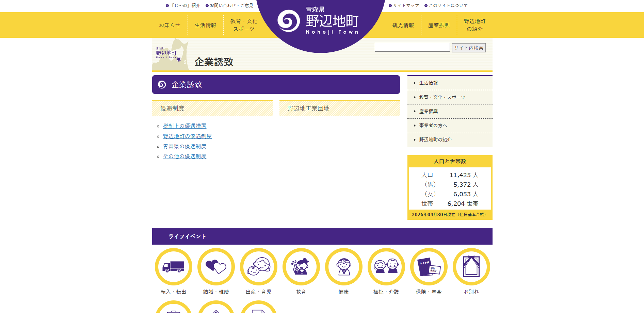The height and width of the screenshot is (313, 644).
Task: Click the date 2026年04月30日現在 text
Action: pyautogui.click(x=434, y=215)
